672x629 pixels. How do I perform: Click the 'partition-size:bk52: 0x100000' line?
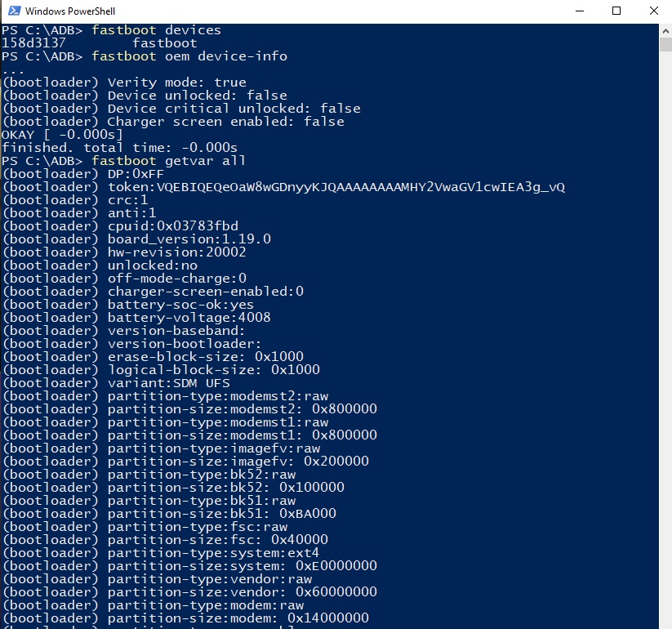[173, 488]
